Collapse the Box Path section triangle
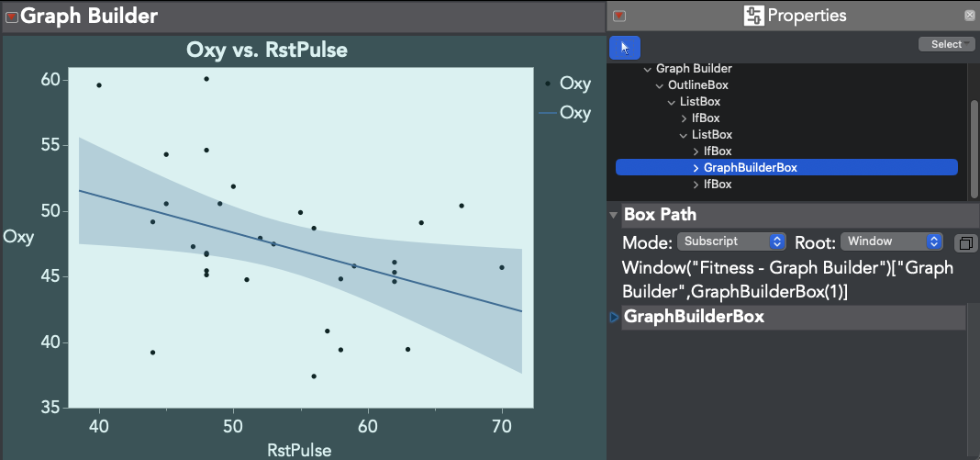The height and width of the screenshot is (460, 980). click(613, 215)
